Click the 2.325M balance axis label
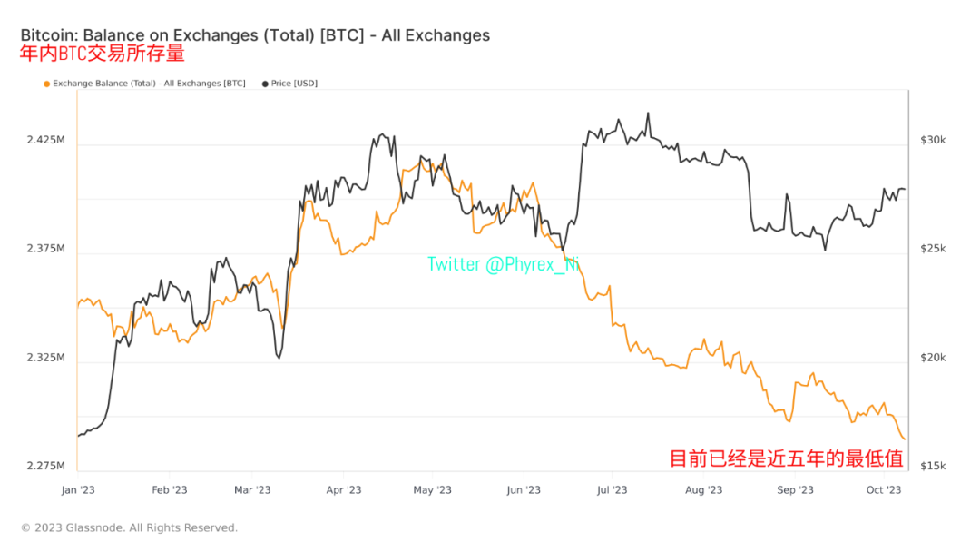 [x=45, y=358]
